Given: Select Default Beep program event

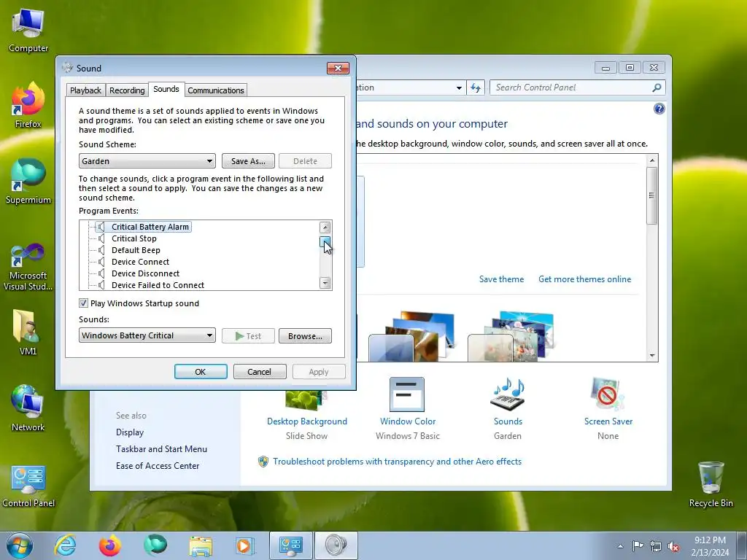Looking at the screenshot, I should click(136, 251).
